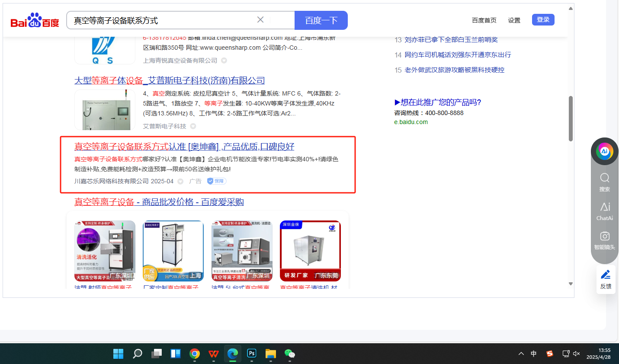Switch to Microsoft Edge on the taskbar

tap(233, 354)
